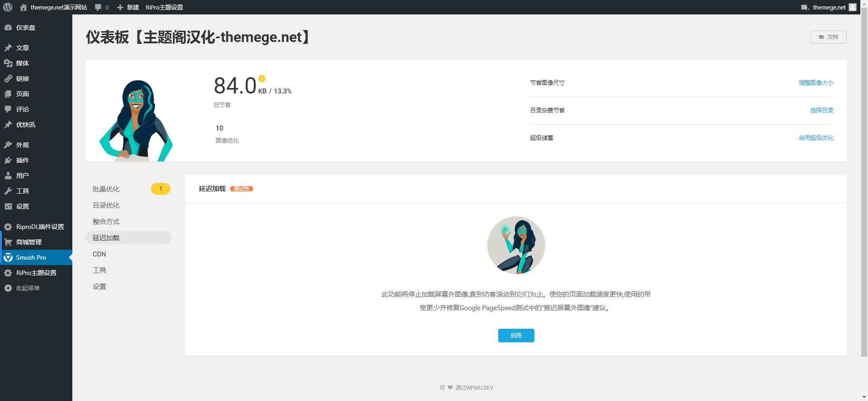Select the 延迟加载 tab
This screenshot has height=401, width=868.
[129, 238]
